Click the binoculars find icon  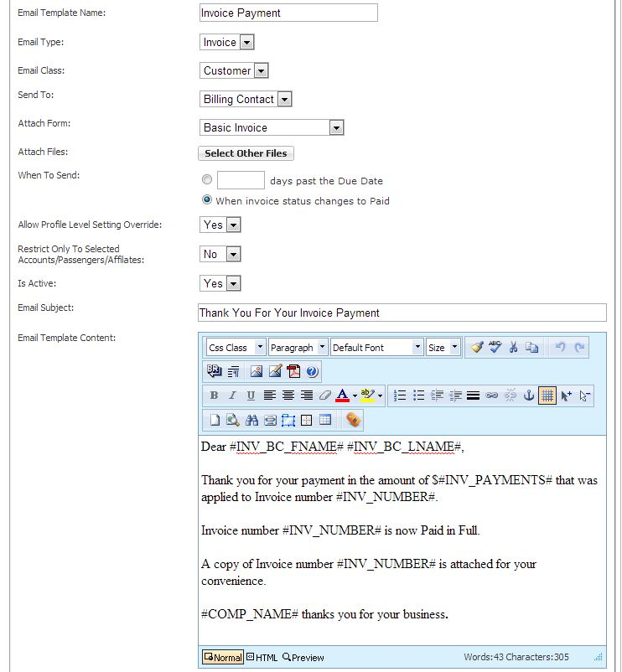pos(251,420)
